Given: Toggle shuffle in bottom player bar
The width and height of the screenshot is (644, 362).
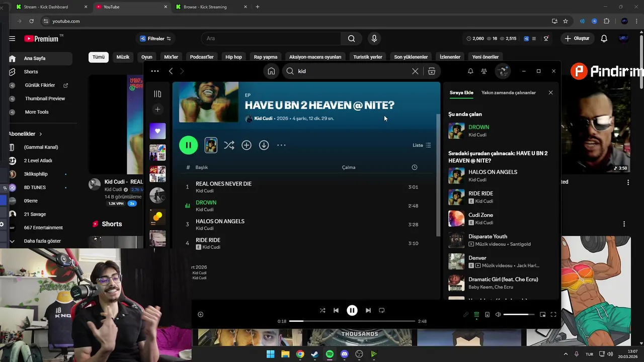Looking at the screenshot, I should (x=323, y=311).
